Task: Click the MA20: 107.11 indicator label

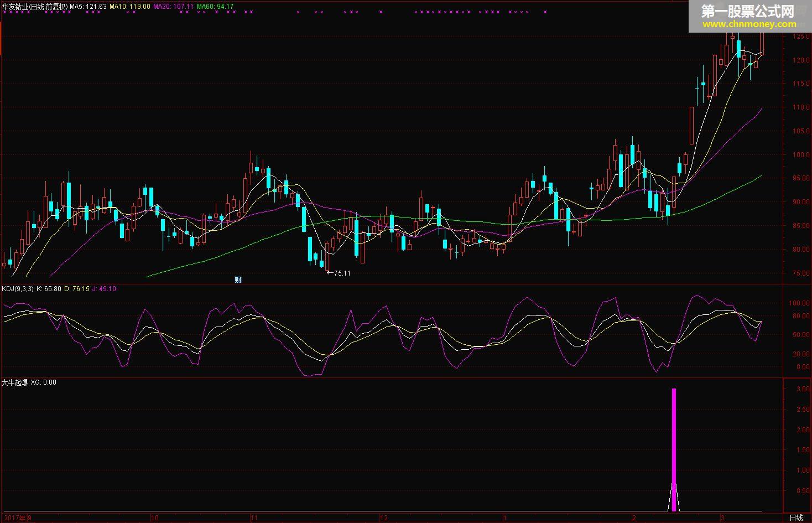Action: click(174, 7)
